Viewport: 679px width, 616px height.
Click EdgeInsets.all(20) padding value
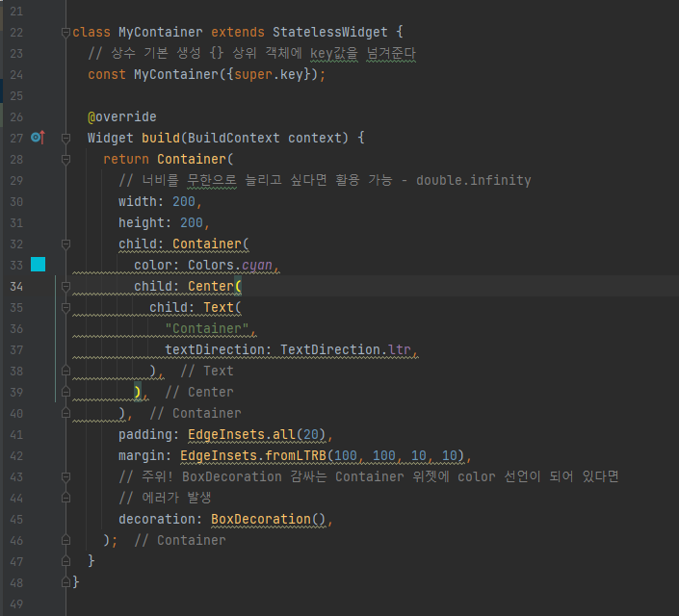[x=256, y=435]
